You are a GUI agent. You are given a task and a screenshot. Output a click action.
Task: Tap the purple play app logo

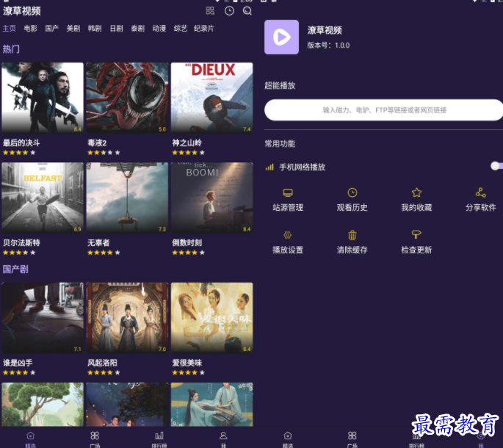(x=281, y=37)
